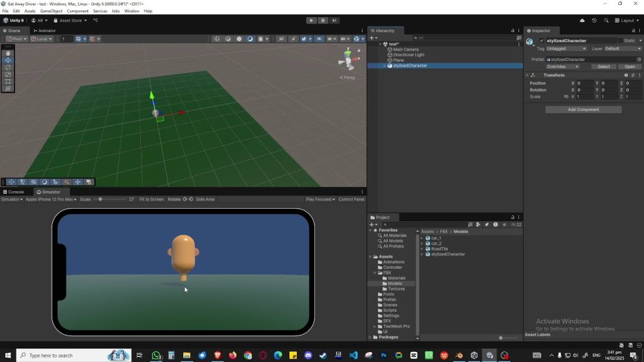Adjust the simulator Scale slider
Screen dimensions: 644x362
101,199
